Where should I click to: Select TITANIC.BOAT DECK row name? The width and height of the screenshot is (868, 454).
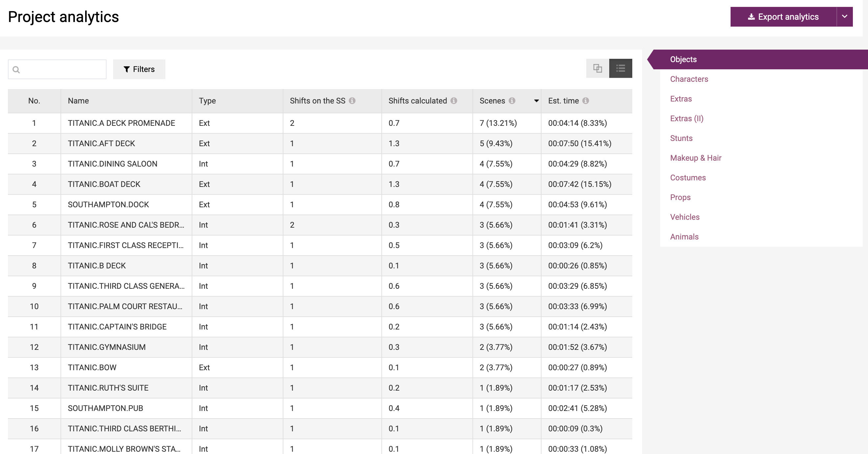[104, 184]
